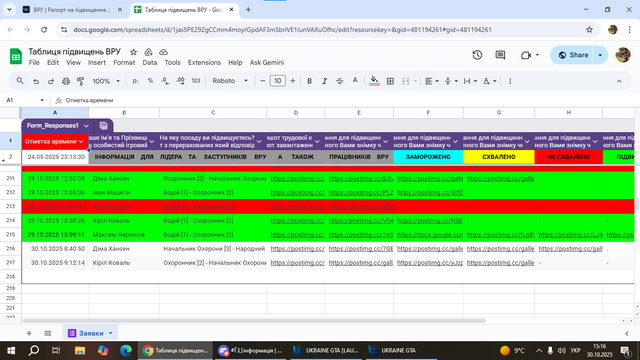Redo the last action
Screen dimensions: 640x360
[51, 81]
